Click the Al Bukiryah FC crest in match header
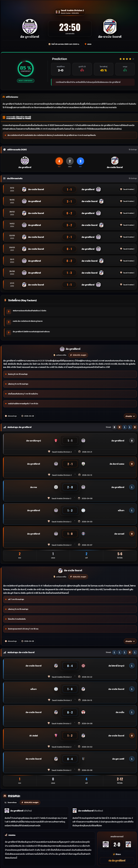The width and height of the screenshot is (138, 868). coord(30,27)
